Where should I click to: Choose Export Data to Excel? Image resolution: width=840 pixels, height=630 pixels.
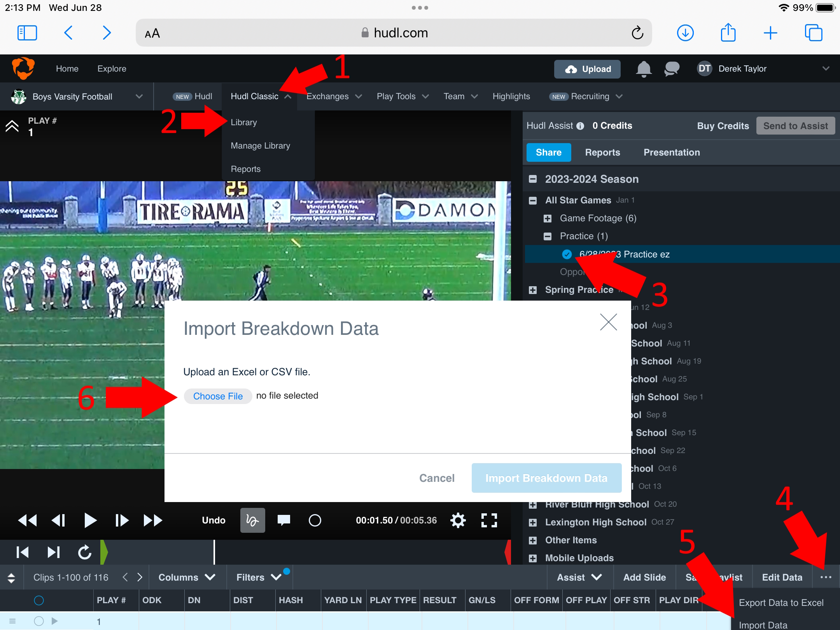781,603
